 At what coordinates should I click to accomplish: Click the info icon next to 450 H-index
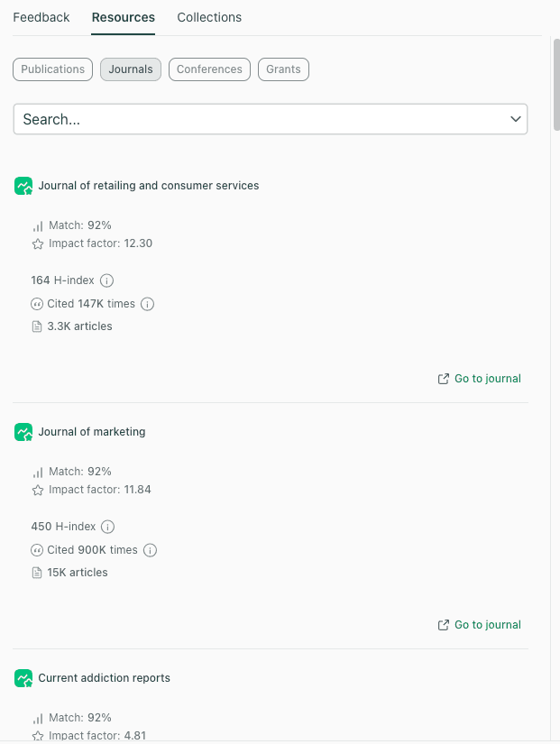(107, 527)
